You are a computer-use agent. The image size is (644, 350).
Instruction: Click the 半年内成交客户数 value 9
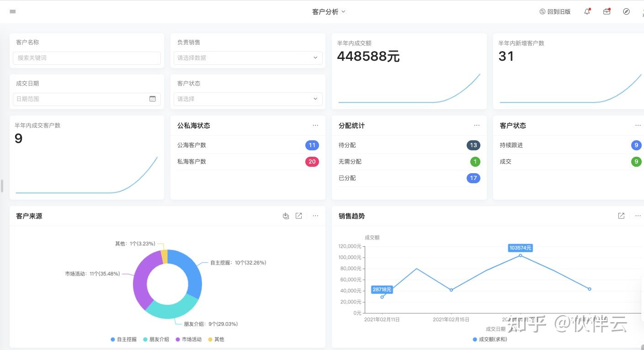[19, 138]
